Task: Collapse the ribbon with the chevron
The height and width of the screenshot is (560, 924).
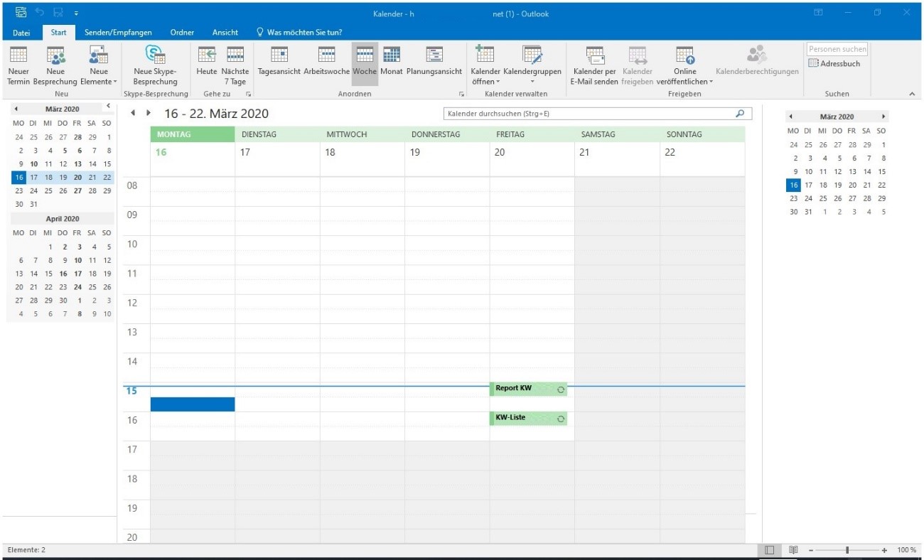Action: coord(912,94)
